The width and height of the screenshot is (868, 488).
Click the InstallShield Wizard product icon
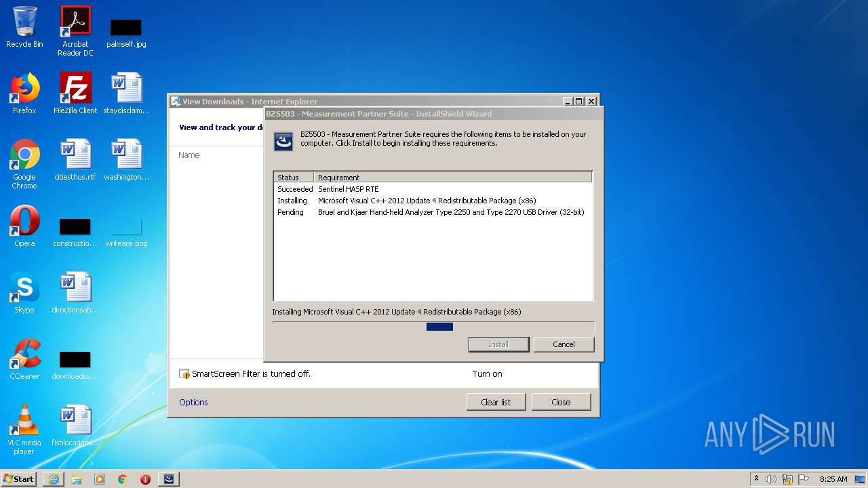(x=283, y=141)
